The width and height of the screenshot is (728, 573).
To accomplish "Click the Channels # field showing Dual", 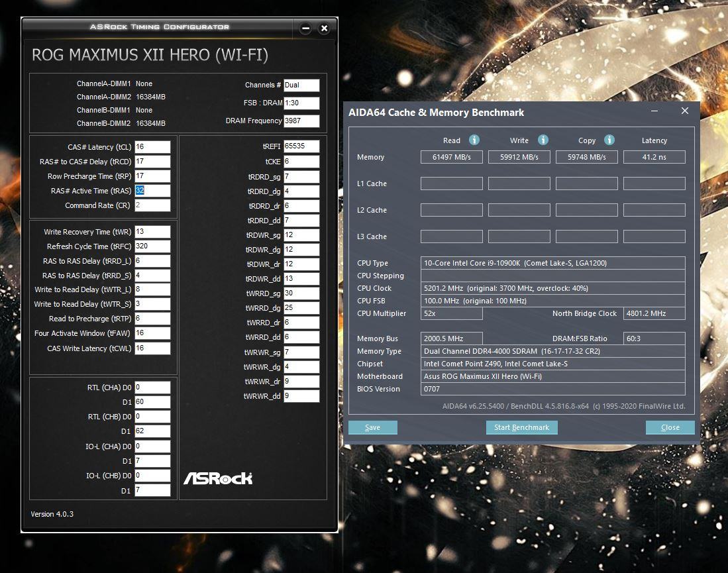I will (x=301, y=85).
